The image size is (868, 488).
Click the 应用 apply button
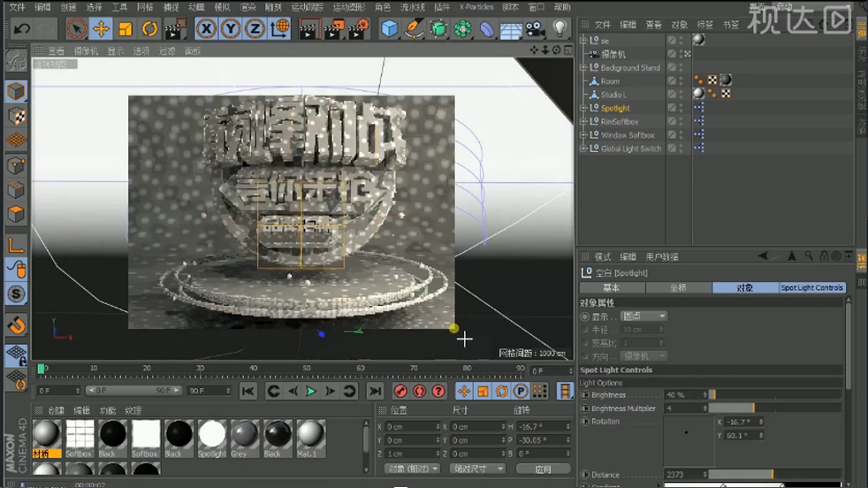[543, 469]
